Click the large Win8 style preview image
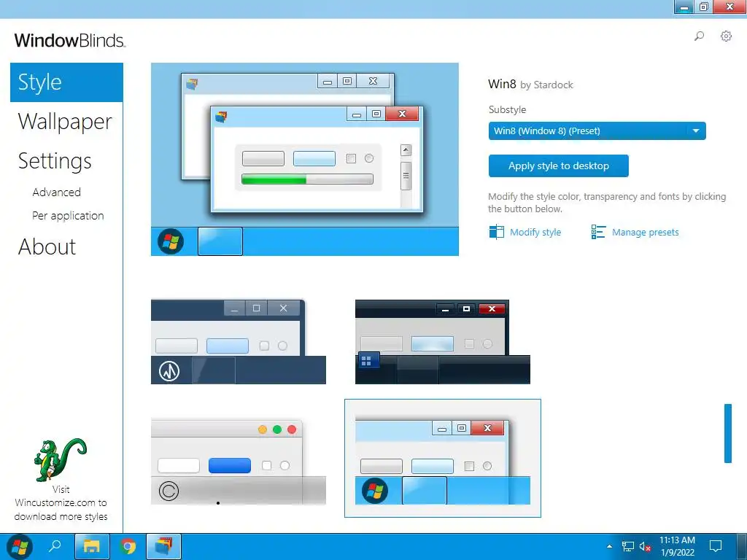 click(x=305, y=159)
